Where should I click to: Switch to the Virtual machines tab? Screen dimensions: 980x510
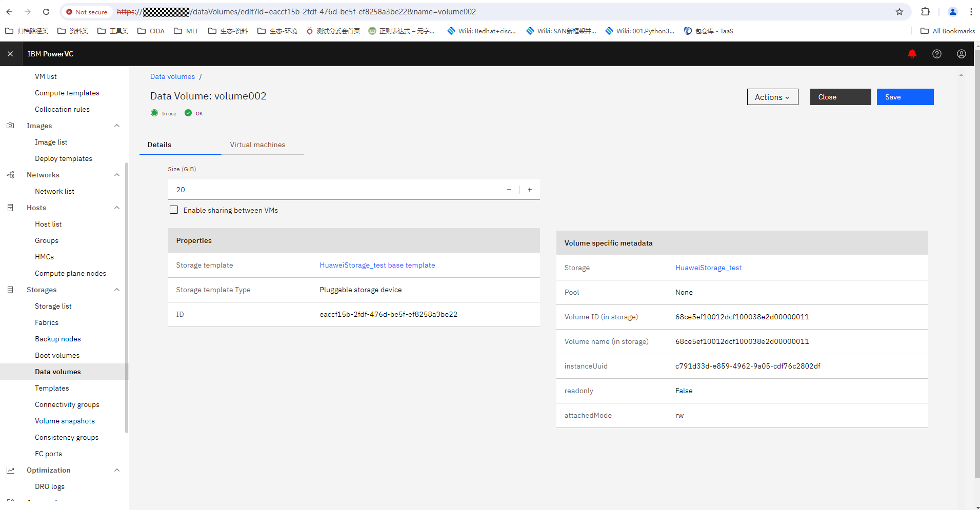(263, 145)
